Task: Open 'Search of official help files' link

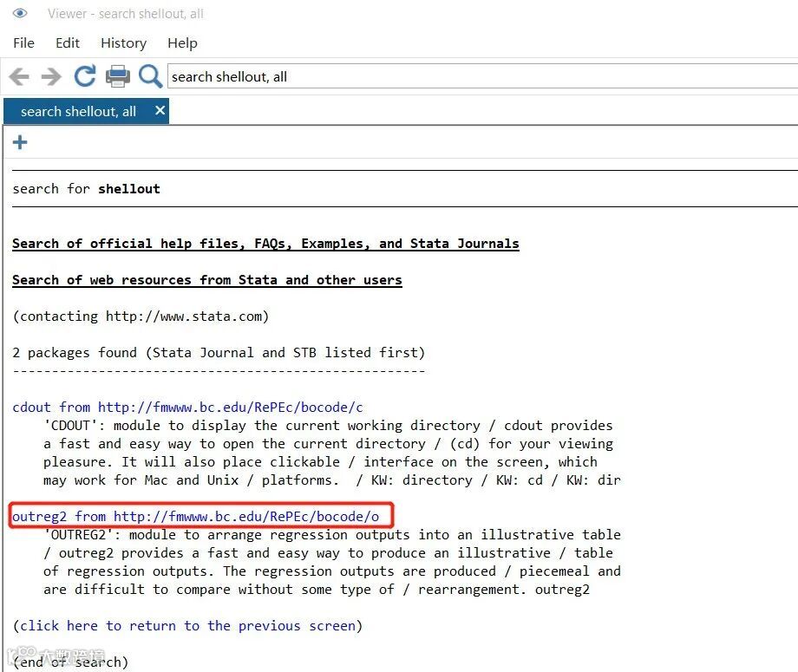Action: [265, 244]
